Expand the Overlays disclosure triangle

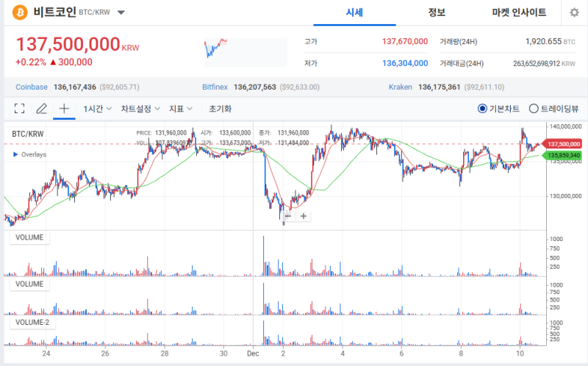click(15, 155)
